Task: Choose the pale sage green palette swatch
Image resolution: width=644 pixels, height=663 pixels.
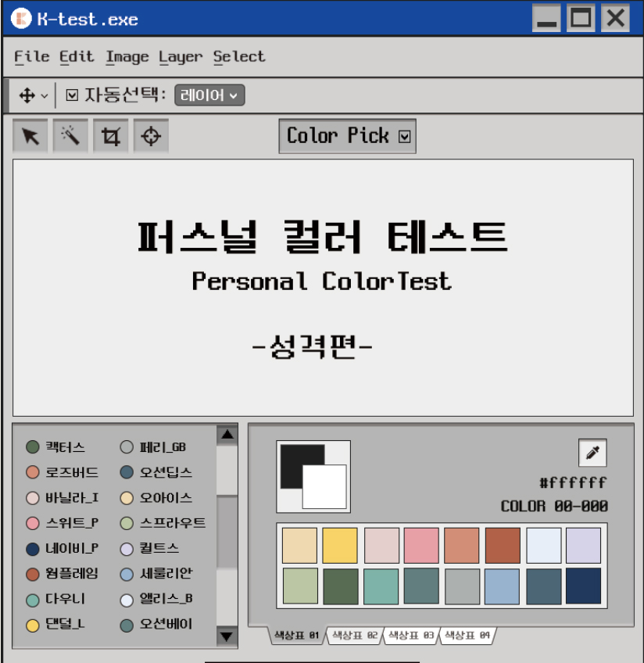Action: click(x=300, y=586)
